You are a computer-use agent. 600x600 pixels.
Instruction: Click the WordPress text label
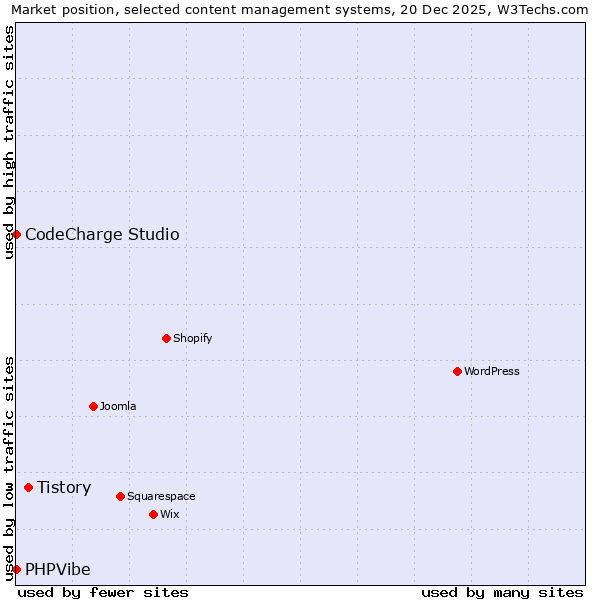tap(491, 371)
